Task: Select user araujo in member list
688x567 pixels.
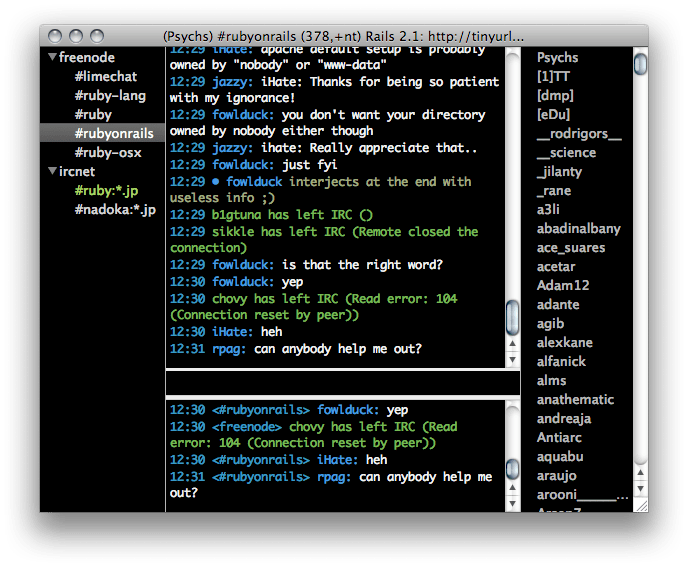Action: pyautogui.click(x=557, y=476)
